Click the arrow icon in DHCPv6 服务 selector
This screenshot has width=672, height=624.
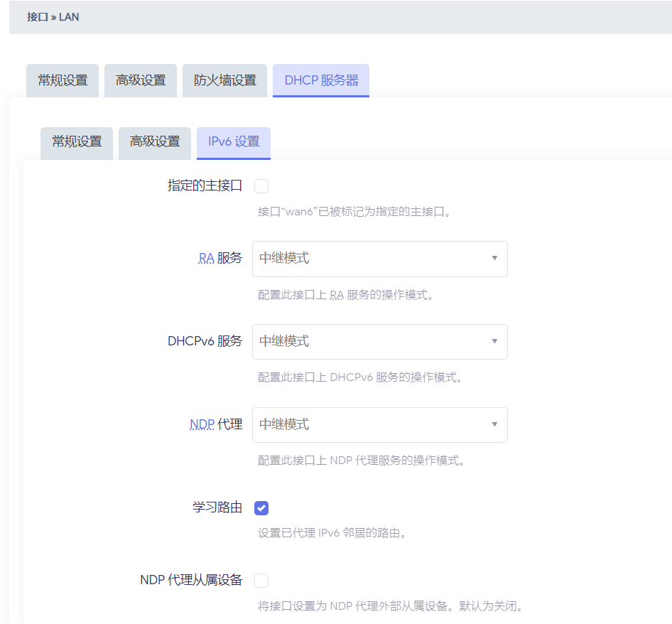[494, 342]
